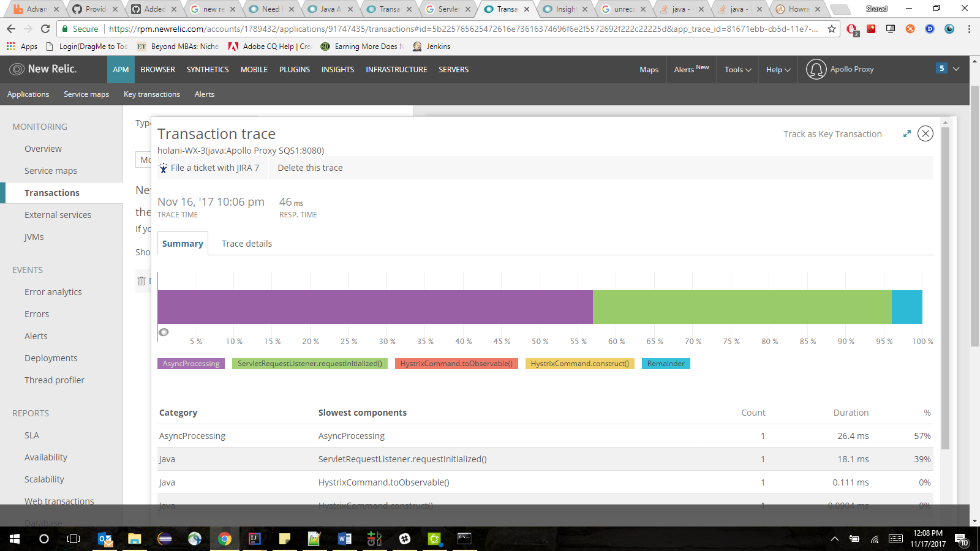The width and height of the screenshot is (980, 551).
Task: Open Deployments in sidebar
Action: click(x=51, y=358)
